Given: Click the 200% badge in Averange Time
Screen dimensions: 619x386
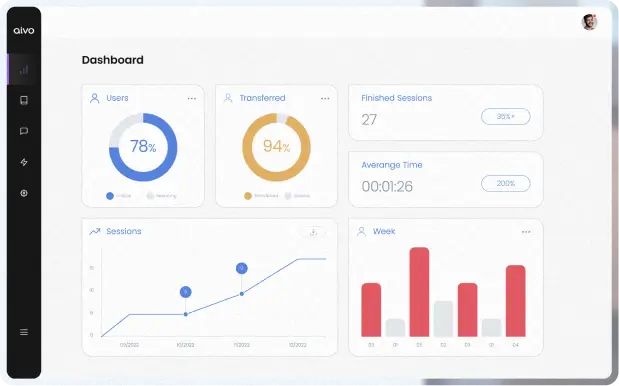Looking at the screenshot, I should coord(506,184).
